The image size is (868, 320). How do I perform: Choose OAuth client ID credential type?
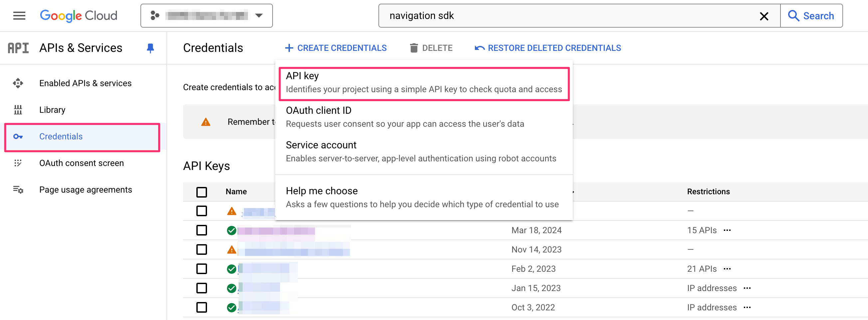[x=318, y=110]
